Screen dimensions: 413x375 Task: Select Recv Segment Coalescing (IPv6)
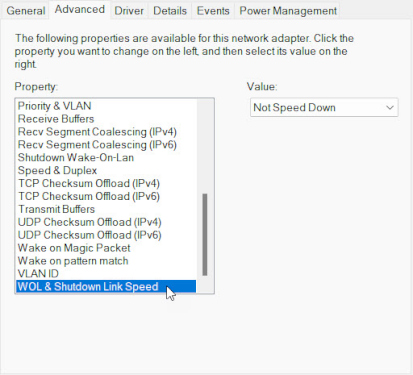[x=107, y=145]
